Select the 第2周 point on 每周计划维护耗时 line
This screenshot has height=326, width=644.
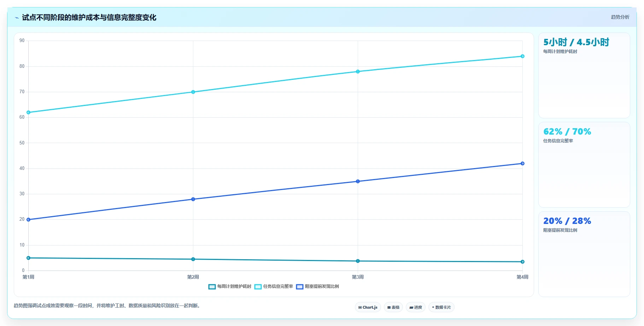click(x=193, y=259)
